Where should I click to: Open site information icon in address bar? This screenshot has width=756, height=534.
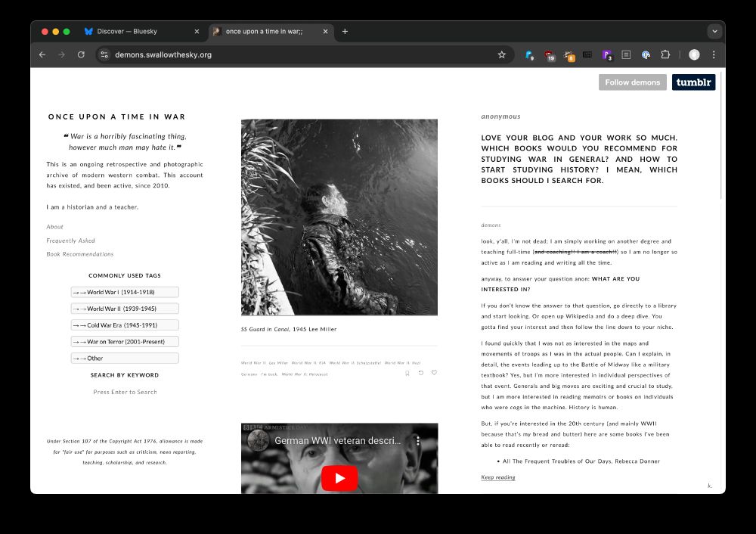[104, 54]
